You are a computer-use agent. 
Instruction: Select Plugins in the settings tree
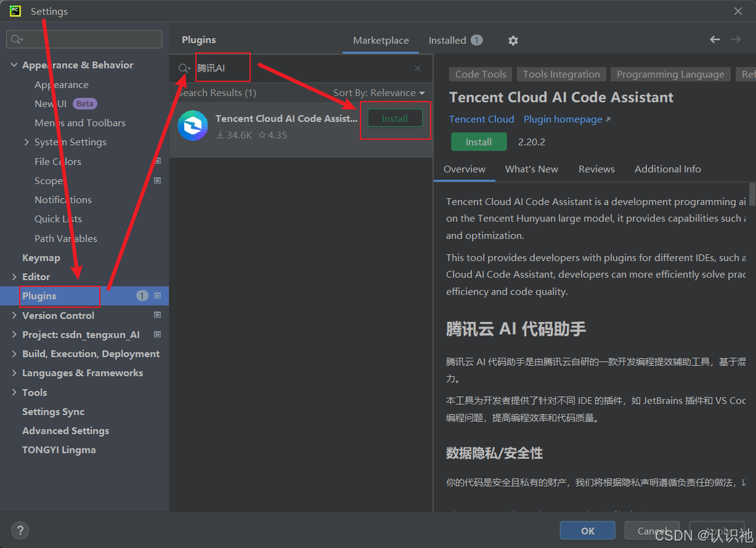point(84,296)
